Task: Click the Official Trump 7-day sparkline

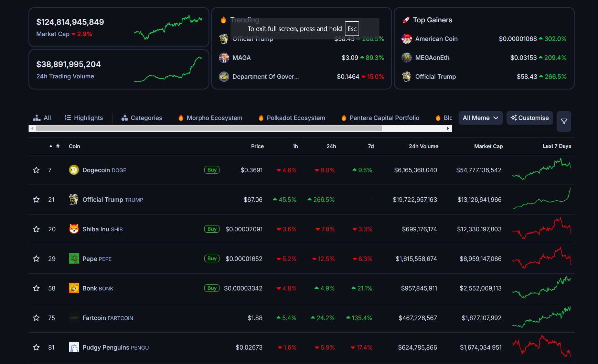Action: (x=541, y=199)
